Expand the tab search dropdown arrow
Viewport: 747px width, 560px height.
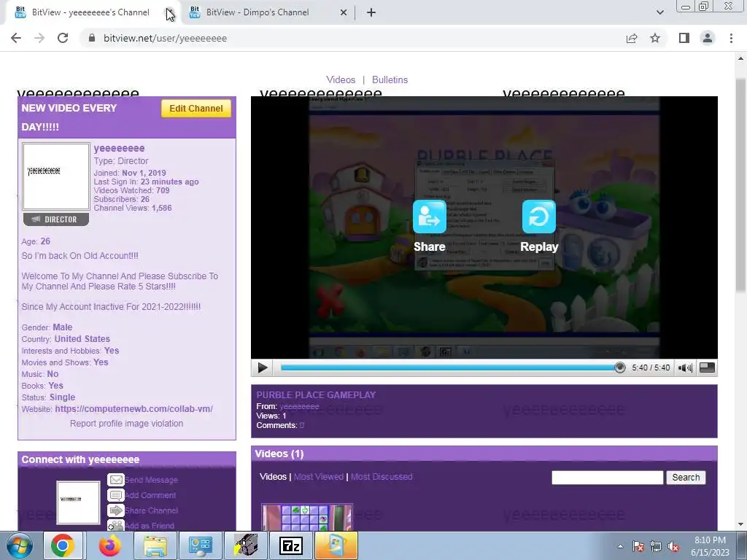(659, 12)
